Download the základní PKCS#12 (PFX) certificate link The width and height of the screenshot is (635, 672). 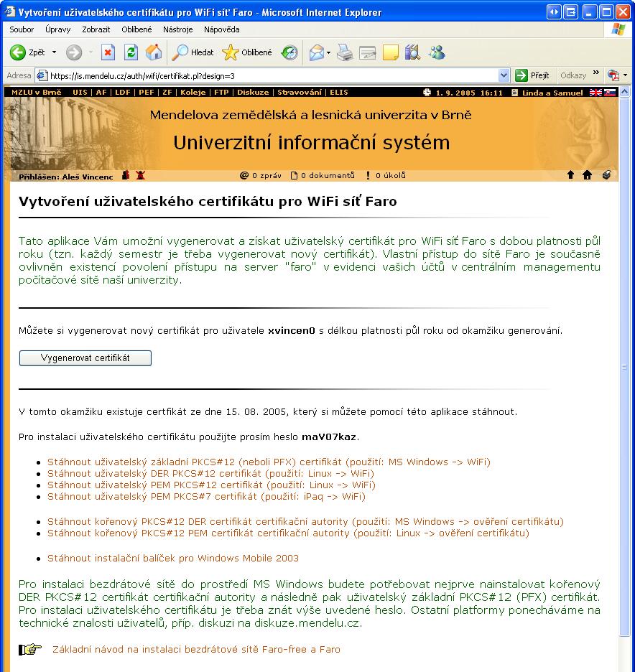click(269, 462)
